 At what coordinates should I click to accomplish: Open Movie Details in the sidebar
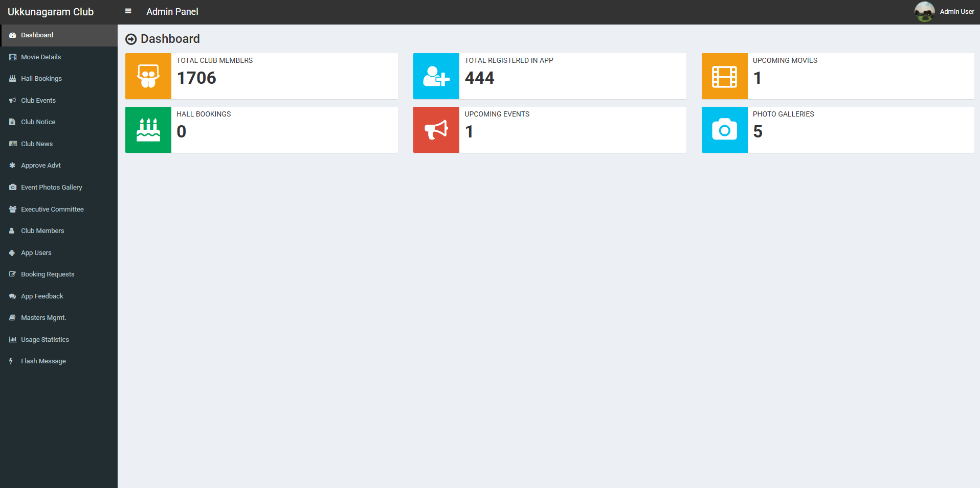[x=41, y=57]
